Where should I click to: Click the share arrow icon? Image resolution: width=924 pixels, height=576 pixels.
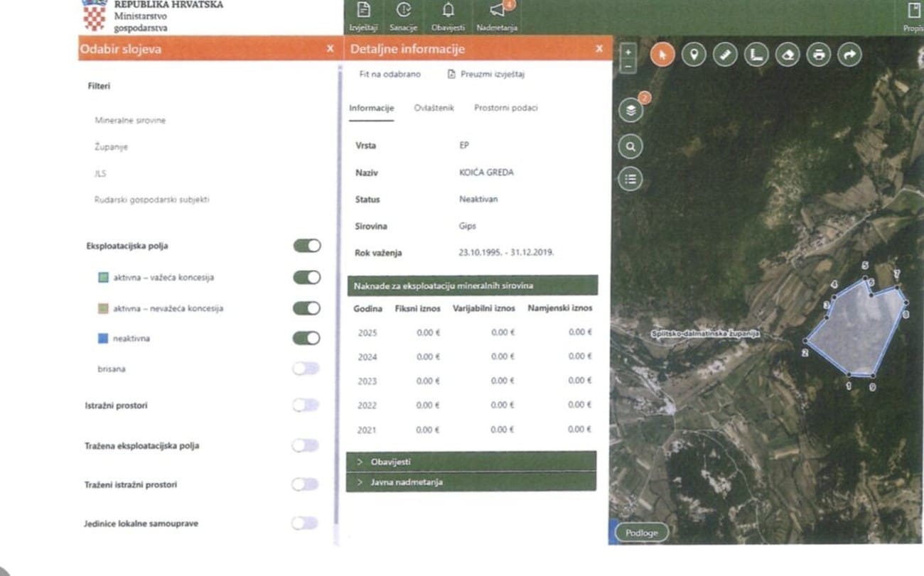[849, 55]
